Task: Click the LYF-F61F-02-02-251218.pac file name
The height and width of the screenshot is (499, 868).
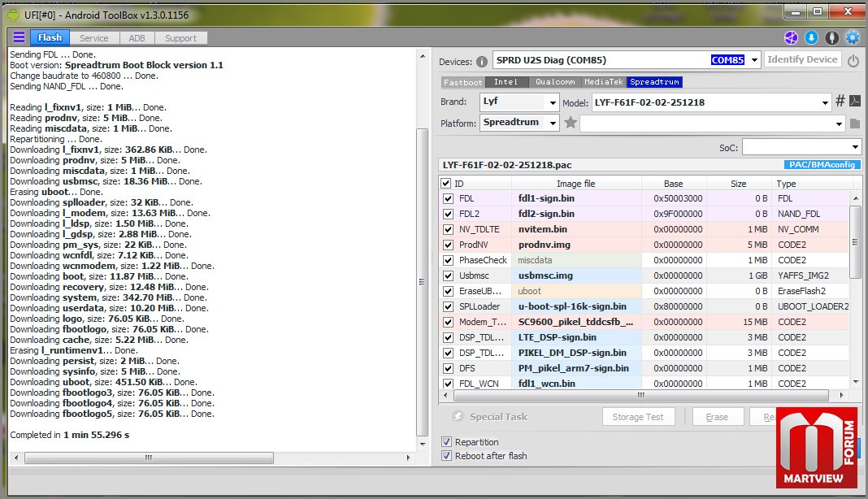Action: click(507, 165)
